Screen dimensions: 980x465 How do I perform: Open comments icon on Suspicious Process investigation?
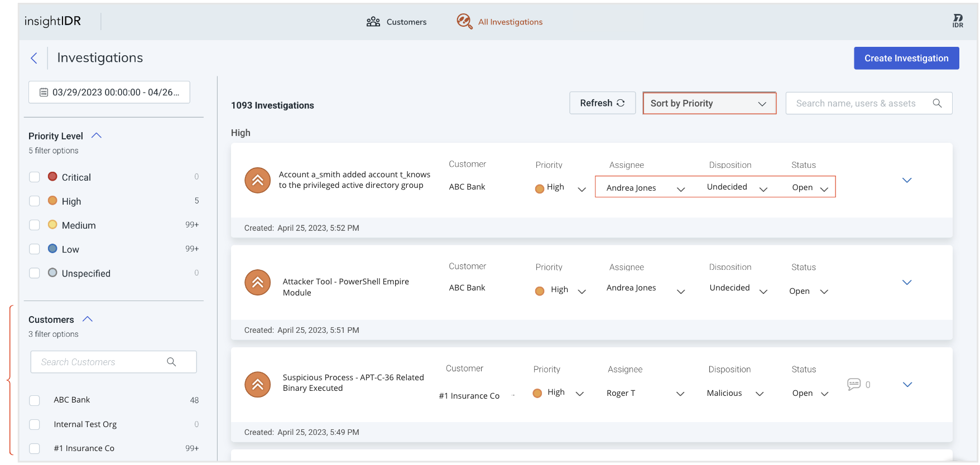[853, 384]
